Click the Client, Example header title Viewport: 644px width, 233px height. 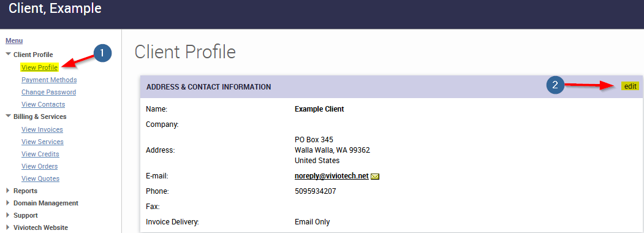(x=55, y=8)
